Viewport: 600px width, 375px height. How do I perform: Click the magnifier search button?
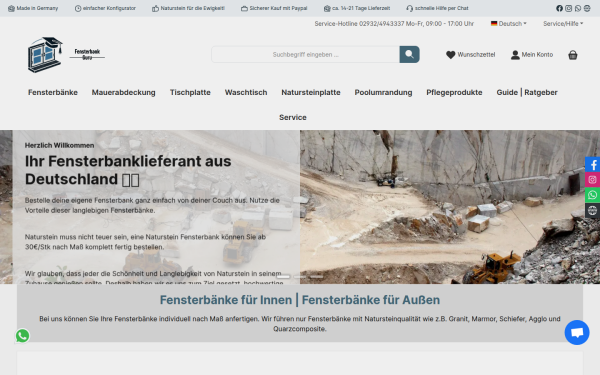409,54
